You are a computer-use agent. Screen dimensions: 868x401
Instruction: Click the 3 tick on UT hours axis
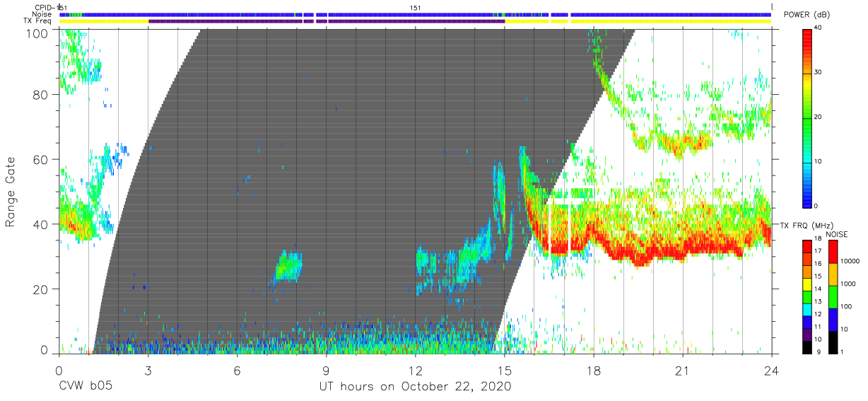point(148,370)
